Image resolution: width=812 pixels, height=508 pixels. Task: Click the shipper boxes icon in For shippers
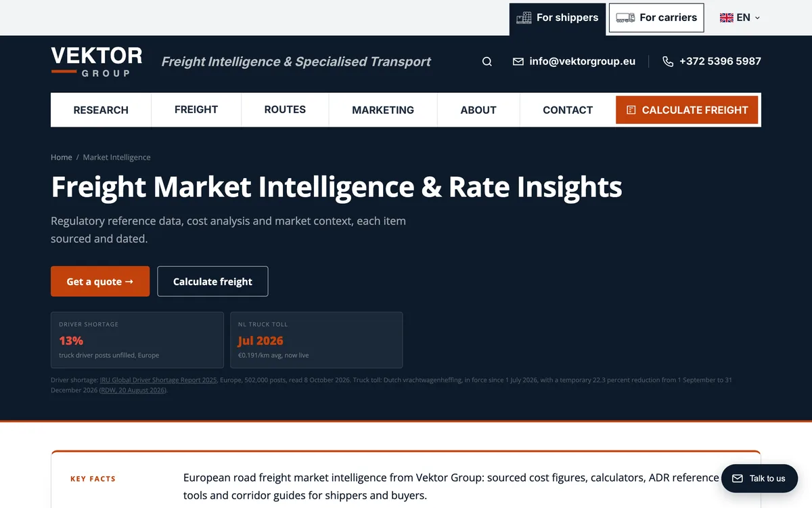(x=524, y=18)
